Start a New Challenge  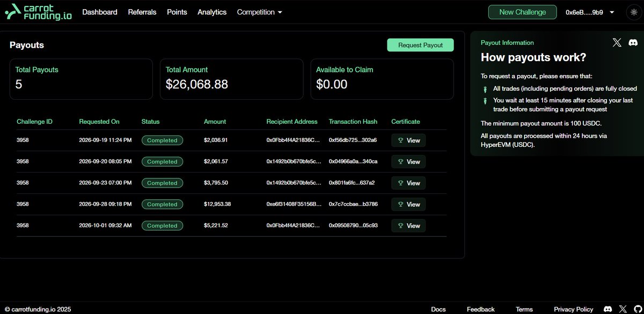(x=522, y=12)
